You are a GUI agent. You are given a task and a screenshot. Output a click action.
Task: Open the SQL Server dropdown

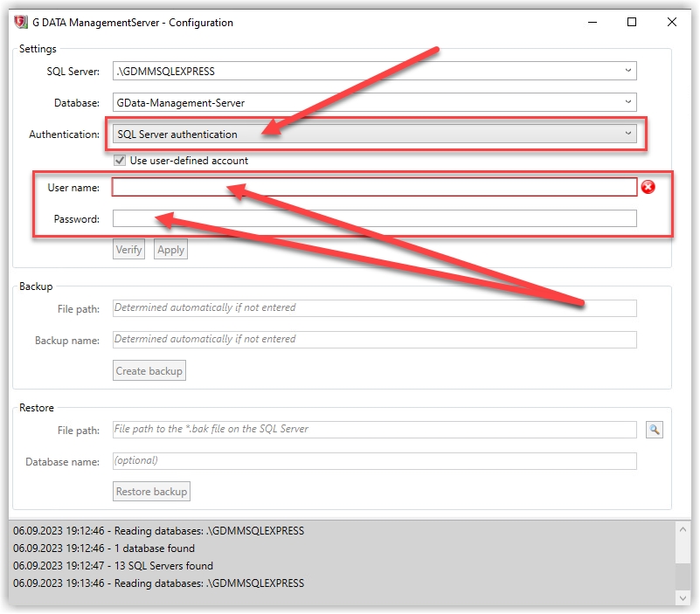point(375,71)
